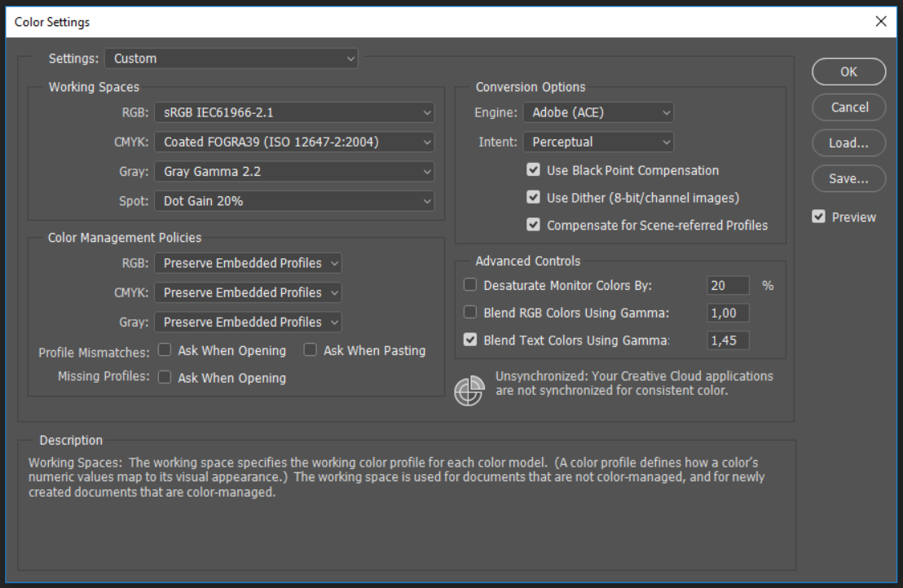Screen dimensions: 903x588
Task: Open the Spot Dot Gain 20% dropdown
Action: [294, 201]
